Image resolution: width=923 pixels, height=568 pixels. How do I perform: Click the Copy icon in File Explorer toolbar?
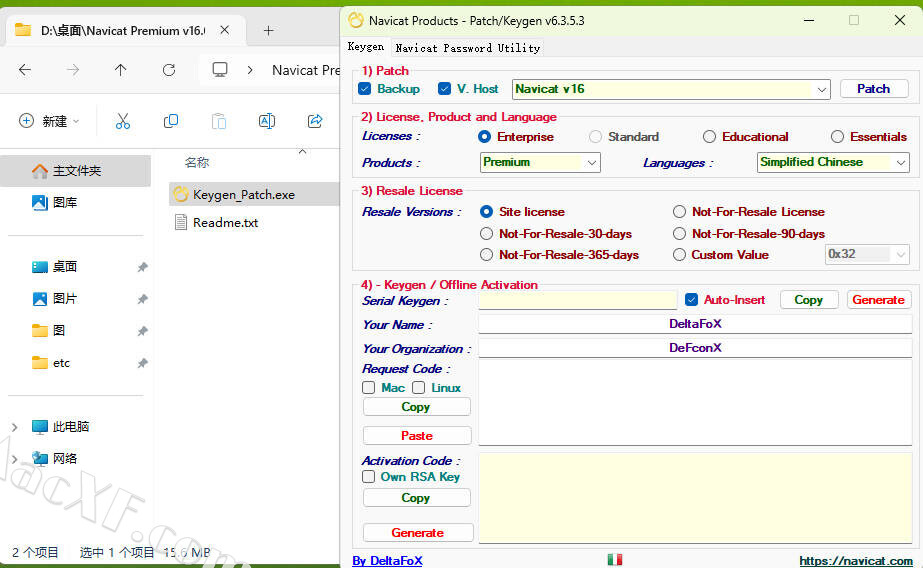click(171, 121)
